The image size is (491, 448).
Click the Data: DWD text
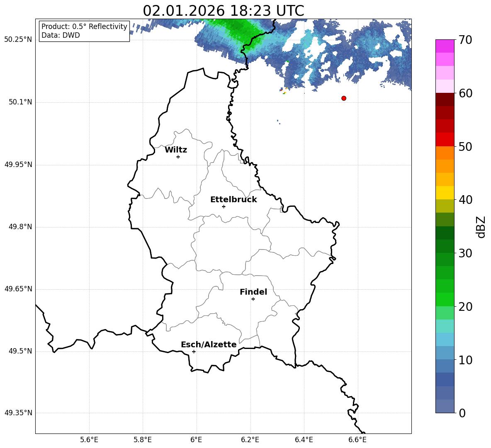61,35
